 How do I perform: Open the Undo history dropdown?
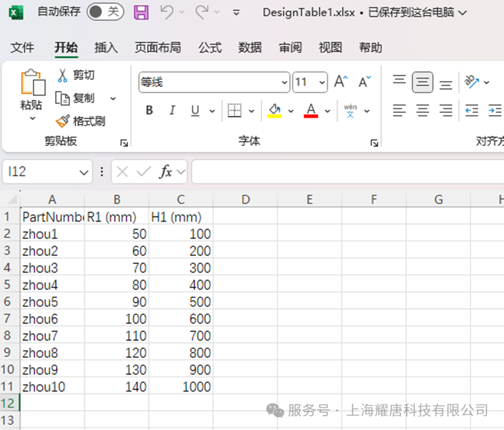182,12
